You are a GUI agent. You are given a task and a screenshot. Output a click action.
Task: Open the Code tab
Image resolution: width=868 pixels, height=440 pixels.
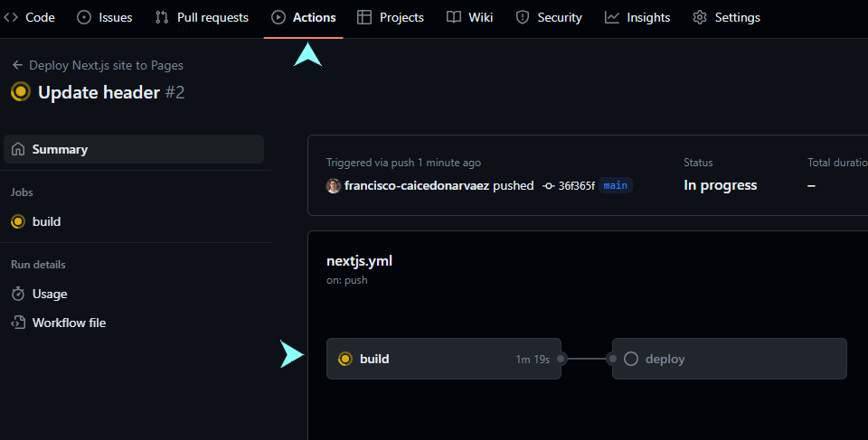pos(29,18)
